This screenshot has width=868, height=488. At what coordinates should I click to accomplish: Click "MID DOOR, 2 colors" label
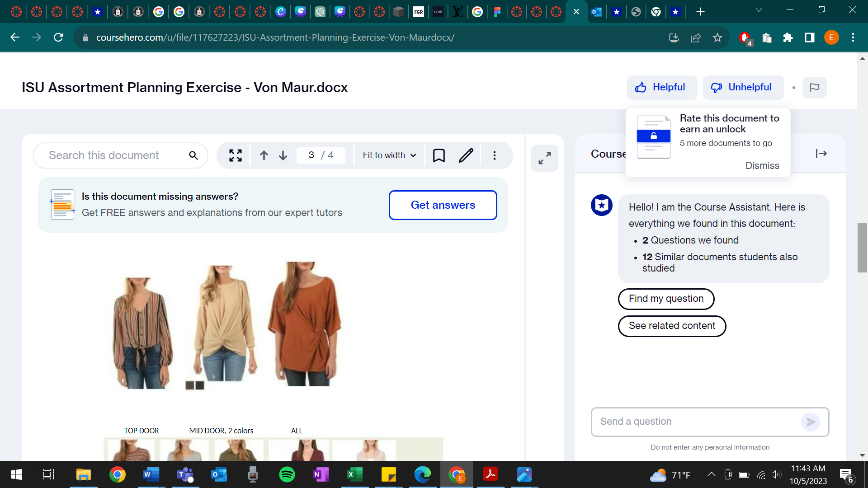click(221, 431)
